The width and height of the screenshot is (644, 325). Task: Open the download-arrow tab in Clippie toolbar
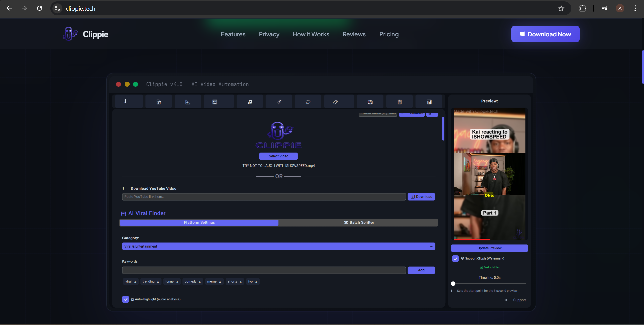pos(129,102)
